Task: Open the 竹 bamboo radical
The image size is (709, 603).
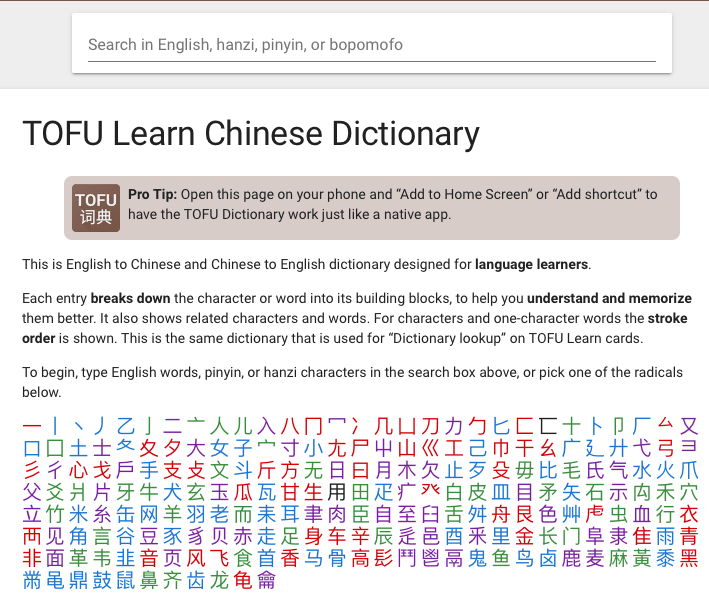Action: (x=55, y=514)
